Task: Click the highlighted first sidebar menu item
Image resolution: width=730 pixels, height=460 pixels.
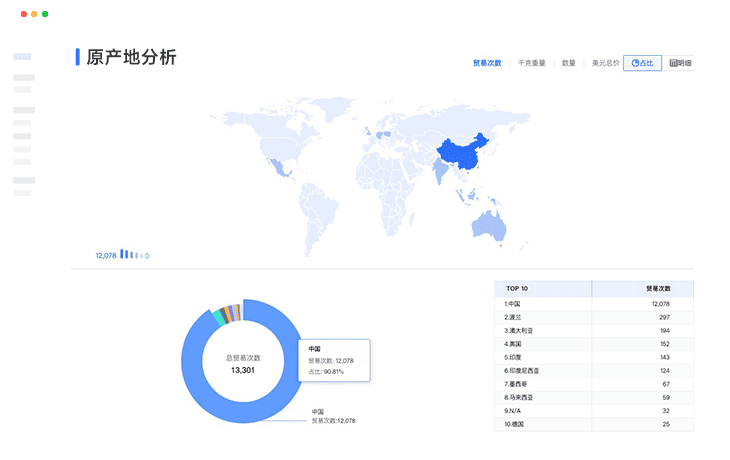Action: click(22, 57)
